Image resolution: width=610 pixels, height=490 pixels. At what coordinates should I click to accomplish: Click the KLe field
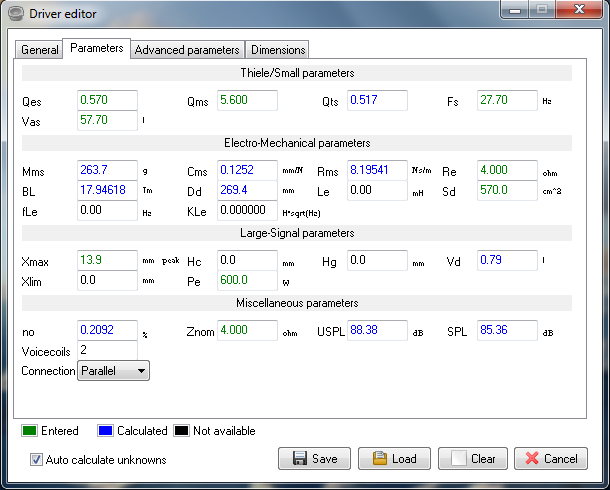[247, 210]
